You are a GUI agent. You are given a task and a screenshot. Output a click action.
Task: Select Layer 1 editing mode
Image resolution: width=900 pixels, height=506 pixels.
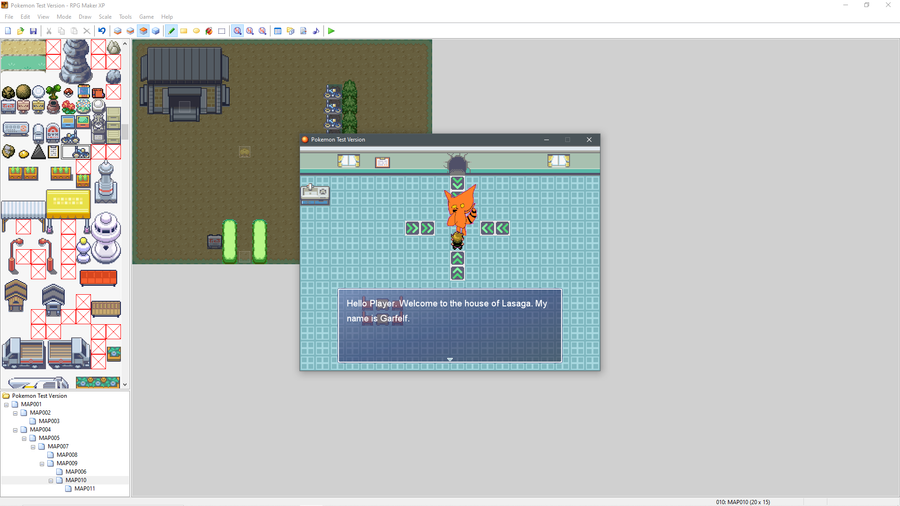(x=118, y=31)
